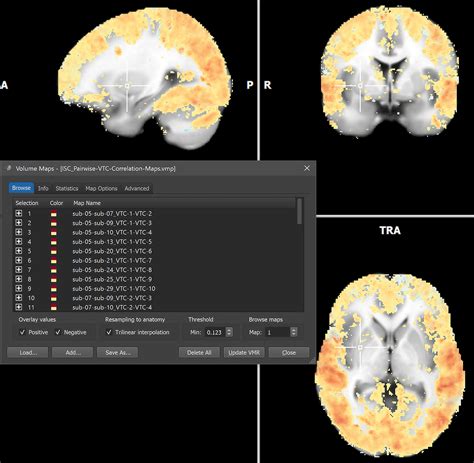The width and height of the screenshot is (474, 463).
Task: Open color swatch of sub-05-sub-29_VTC-1-VTC-10
Action: [53, 289]
